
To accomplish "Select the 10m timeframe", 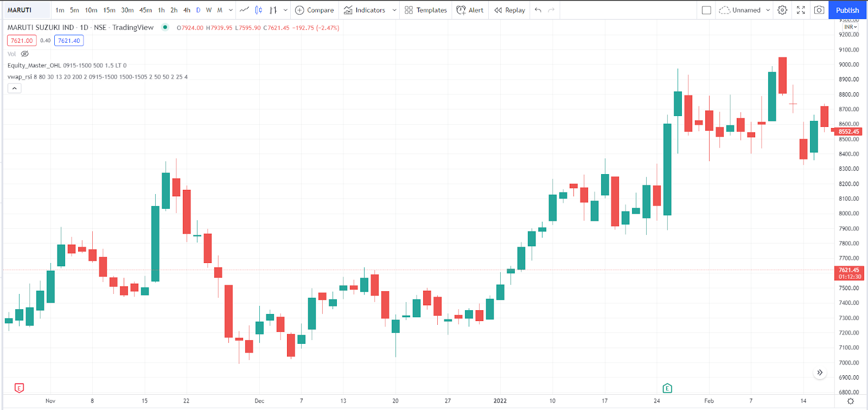I will (x=91, y=10).
